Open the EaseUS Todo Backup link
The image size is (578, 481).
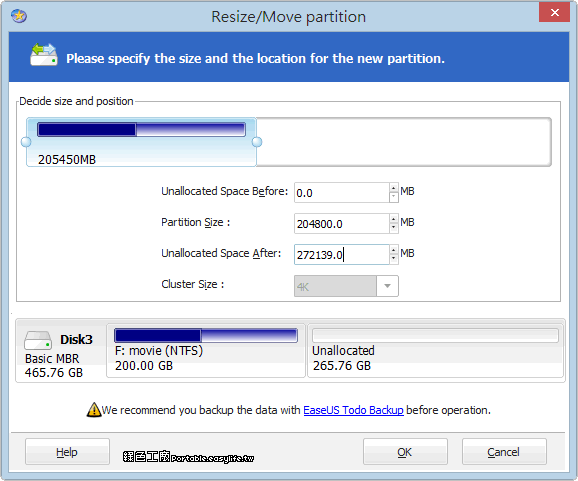point(353,410)
